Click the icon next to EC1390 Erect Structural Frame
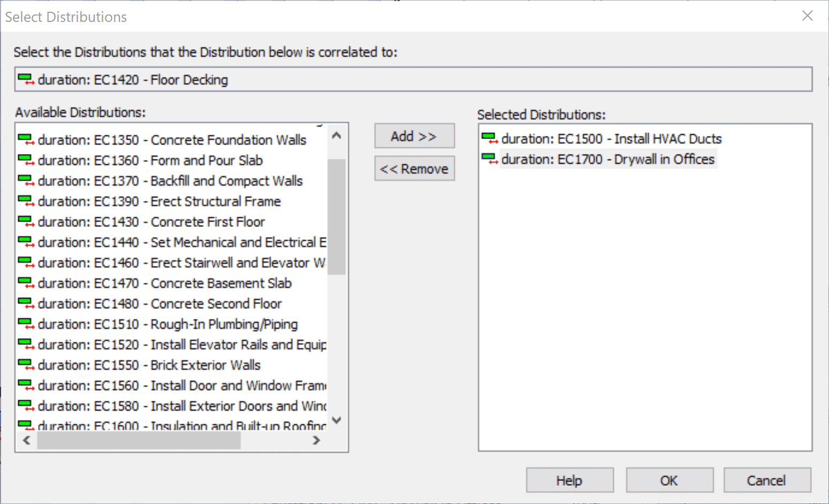 [x=26, y=201]
